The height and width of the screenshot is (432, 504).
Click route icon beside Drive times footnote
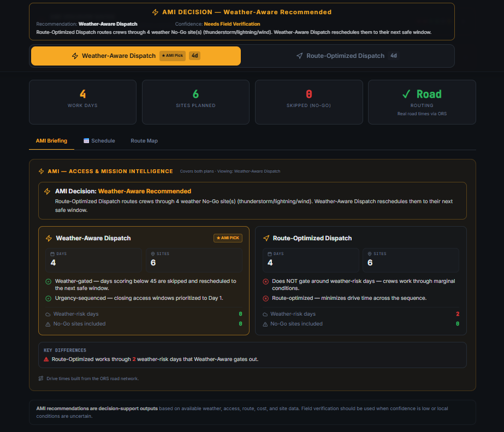(41, 378)
